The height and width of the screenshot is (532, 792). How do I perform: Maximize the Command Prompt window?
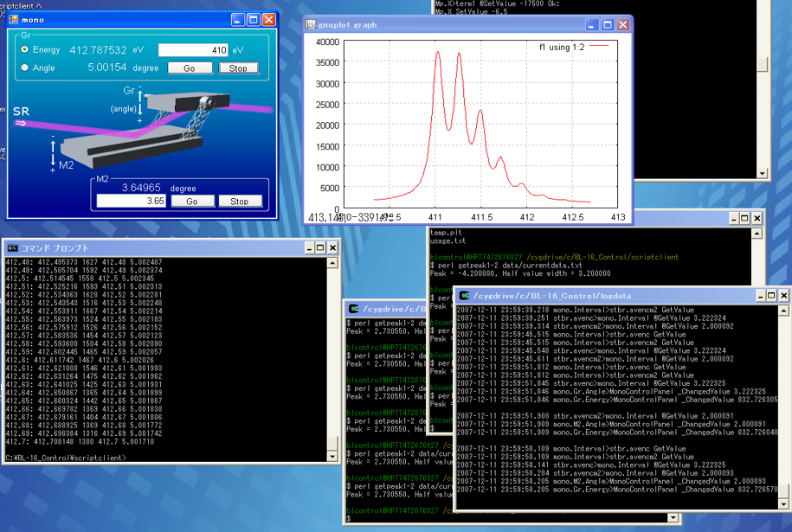(320, 247)
